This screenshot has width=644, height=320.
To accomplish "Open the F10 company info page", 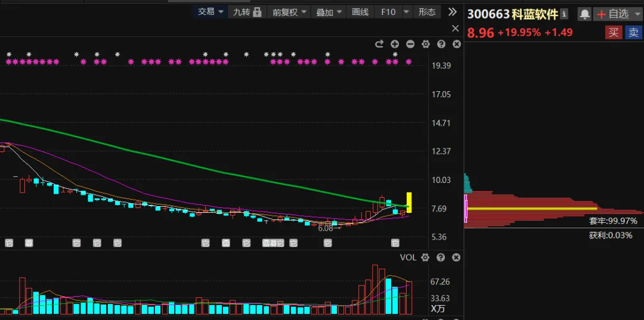I will click(388, 12).
